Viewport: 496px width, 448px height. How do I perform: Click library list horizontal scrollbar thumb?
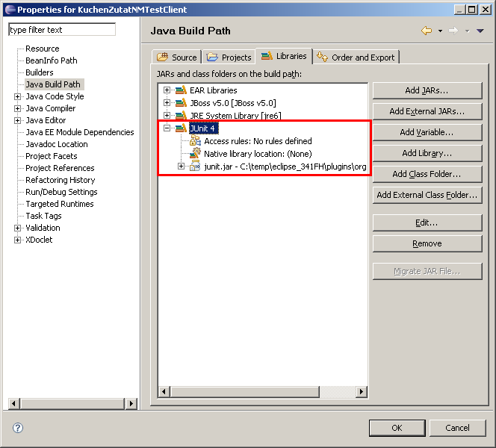coord(245,392)
